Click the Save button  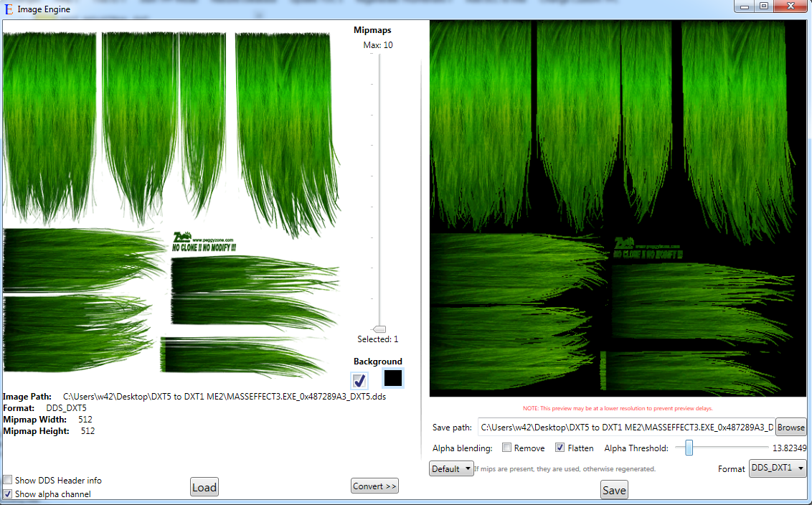point(614,490)
